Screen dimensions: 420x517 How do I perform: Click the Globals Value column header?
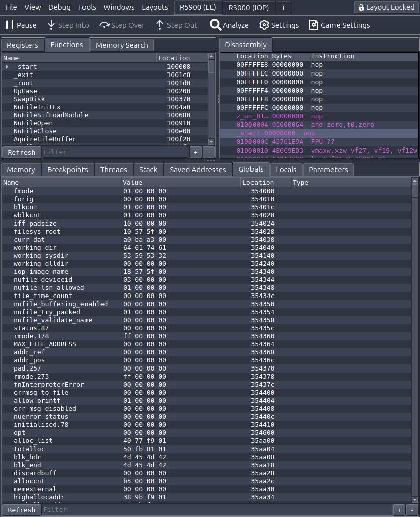click(x=181, y=183)
